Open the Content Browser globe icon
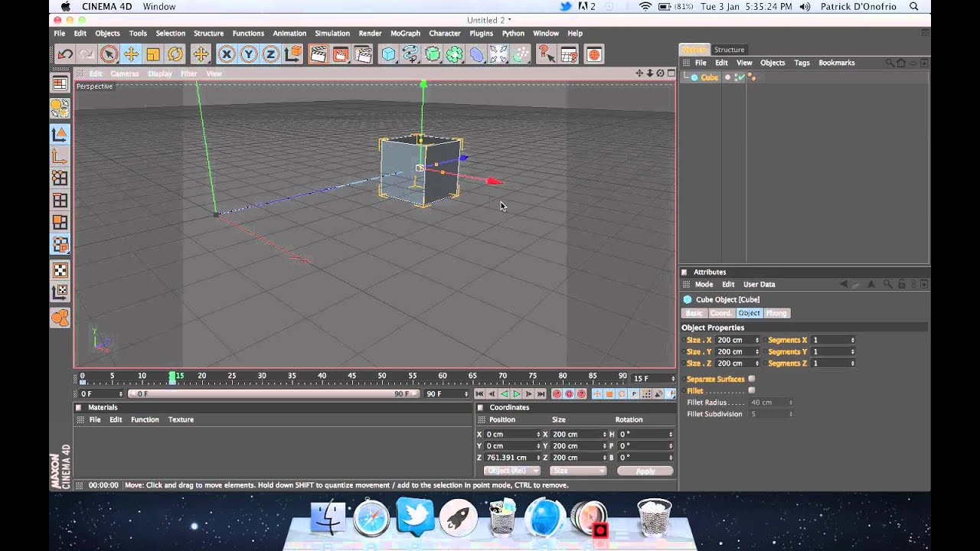The width and height of the screenshot is (980, 551). [594, 54]
